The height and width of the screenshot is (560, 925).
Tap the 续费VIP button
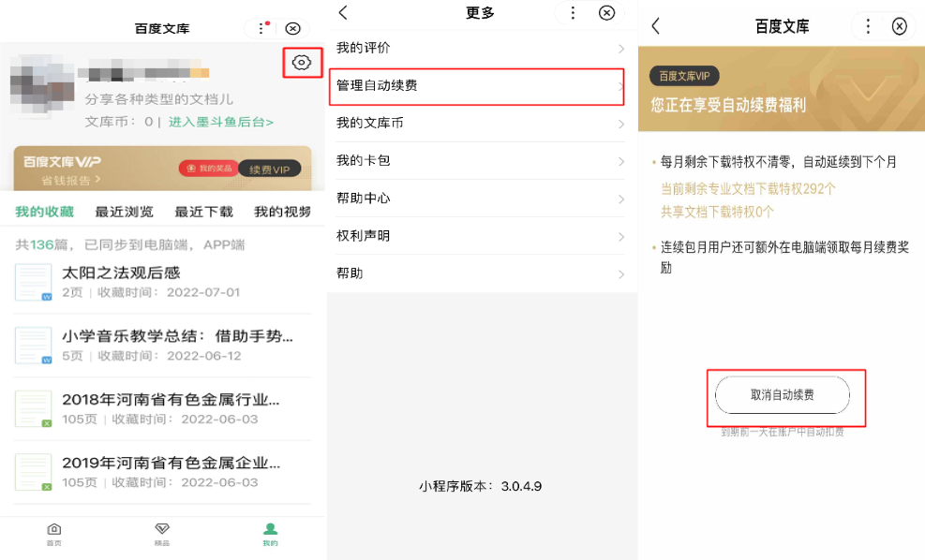click(270, 169)
